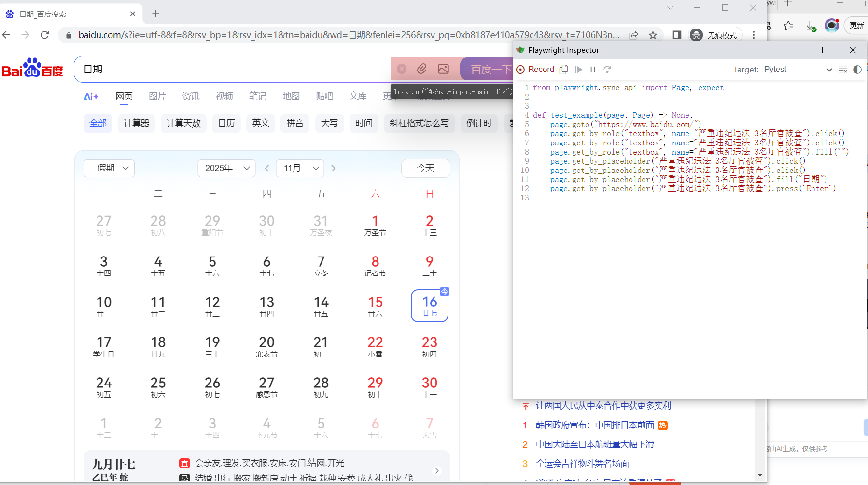Toggle the light/dark theme icon in Inspector
Image resolution: width=868 pixels, height=485 pixels.
coord(857,69)
